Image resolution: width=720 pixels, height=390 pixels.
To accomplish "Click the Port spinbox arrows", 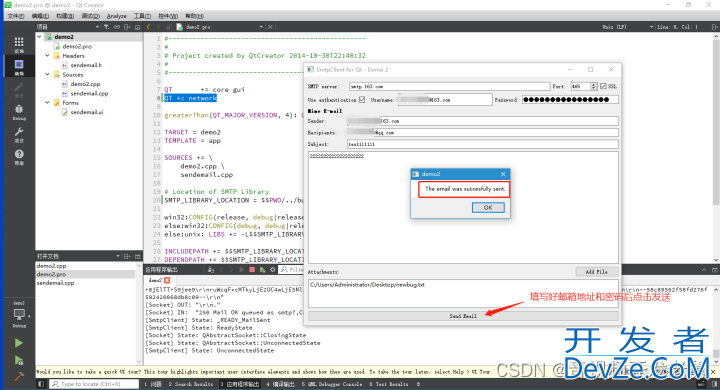I will pos(594,86).
